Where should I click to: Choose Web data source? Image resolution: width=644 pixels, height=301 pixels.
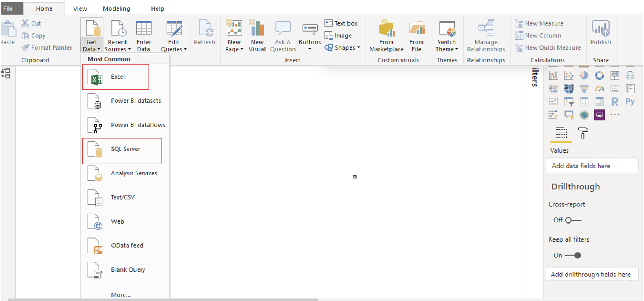click(125, 222)
